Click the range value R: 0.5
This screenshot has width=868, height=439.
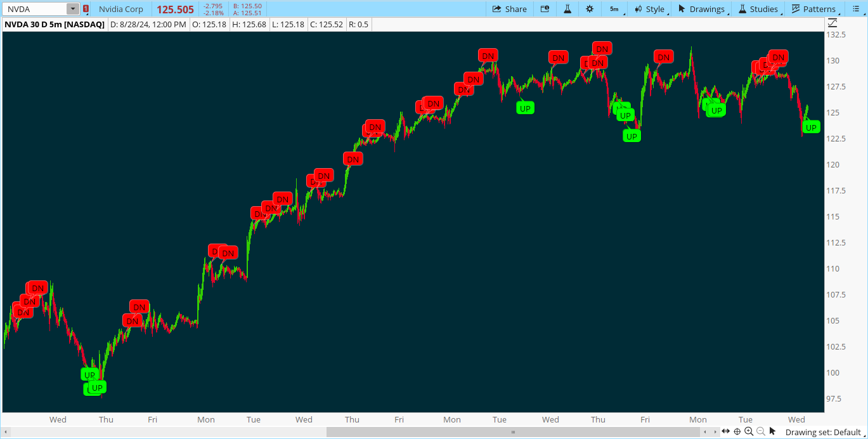358,24
